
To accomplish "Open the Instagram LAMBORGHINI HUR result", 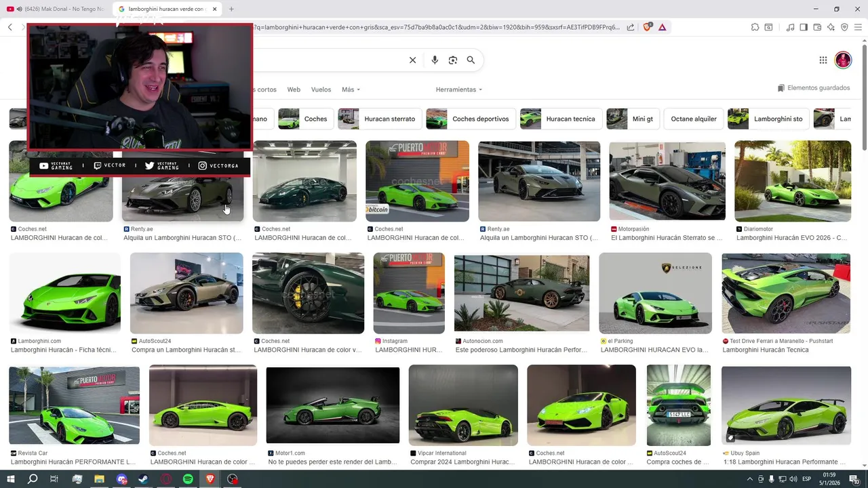I will (409, 293).
